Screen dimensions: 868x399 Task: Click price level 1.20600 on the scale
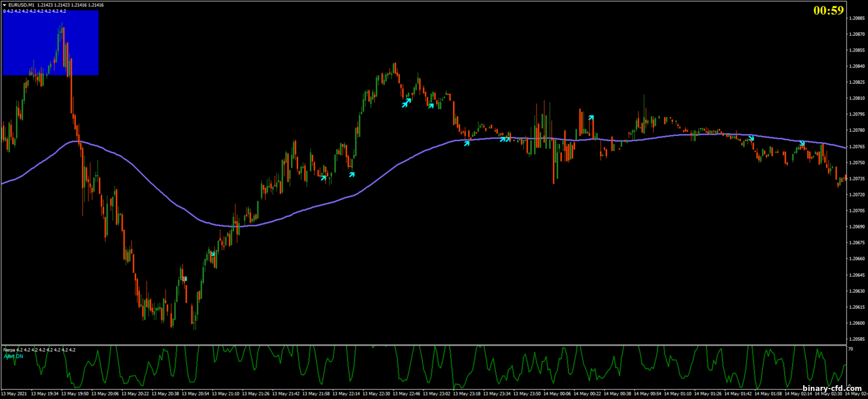coord(857,323)
